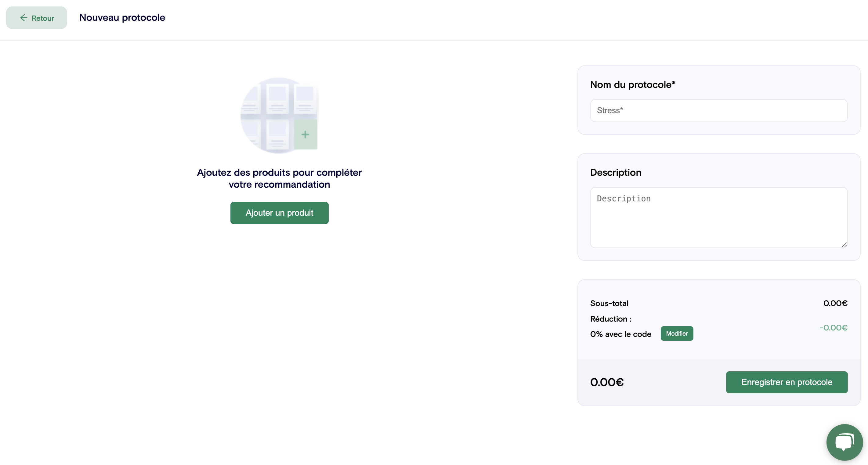Image resolution: width=868 pixels, height=465 pixels.
Task: Click the Description section heading
Action: pos(615,172)
